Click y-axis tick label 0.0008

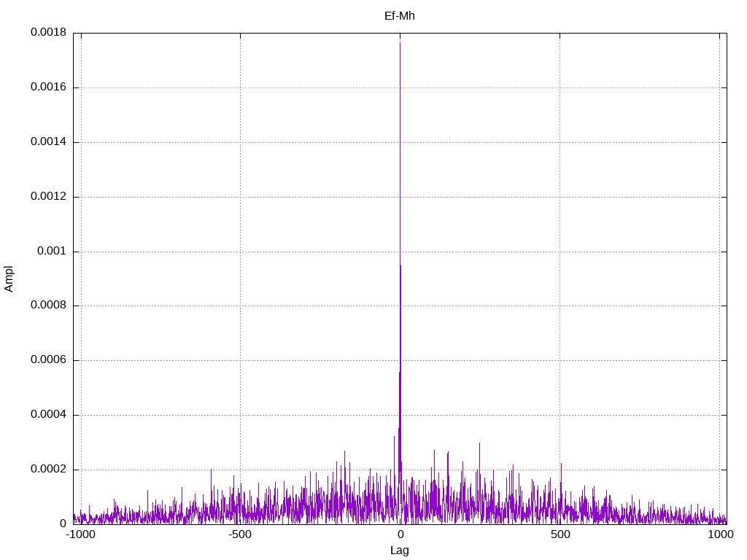pyautogui.click(x=49, y=305)
